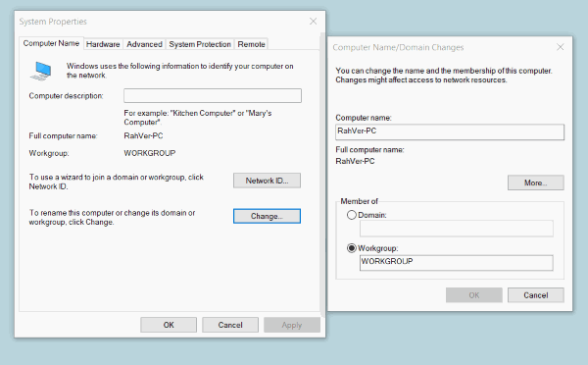Select the Workgroup radio button
This screenshot has height=365, width=588.
pos(352,248)
